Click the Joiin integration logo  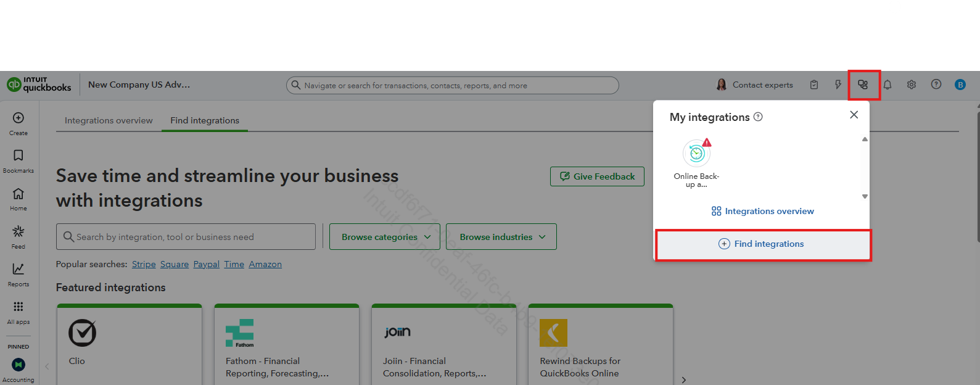coord(397,333)
